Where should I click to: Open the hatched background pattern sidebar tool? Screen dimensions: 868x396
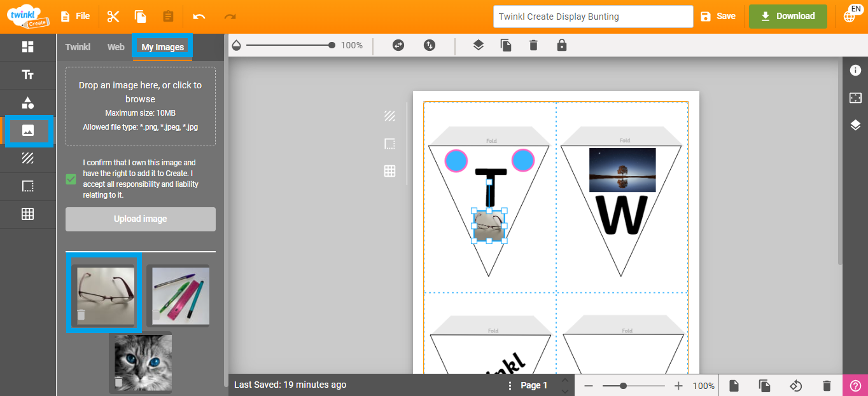click(28, 158)
